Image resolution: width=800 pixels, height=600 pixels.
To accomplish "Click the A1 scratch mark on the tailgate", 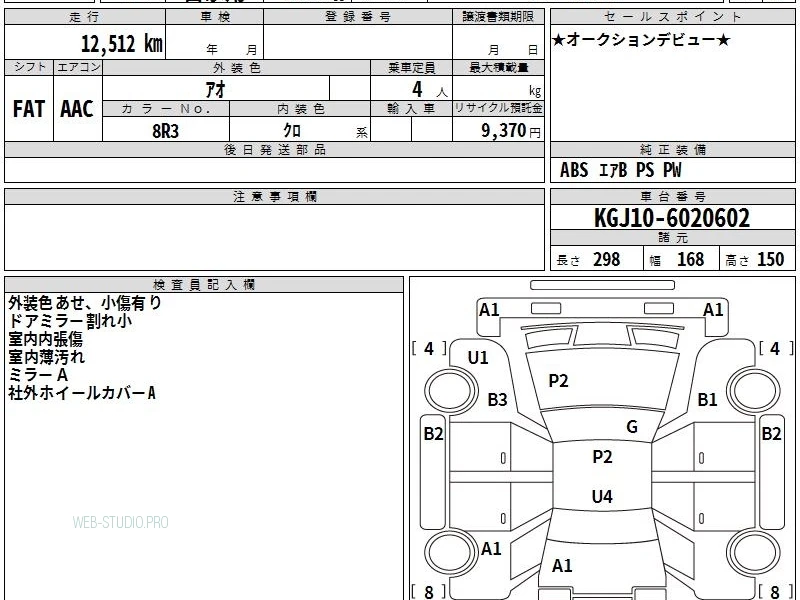I will point(562,566).
